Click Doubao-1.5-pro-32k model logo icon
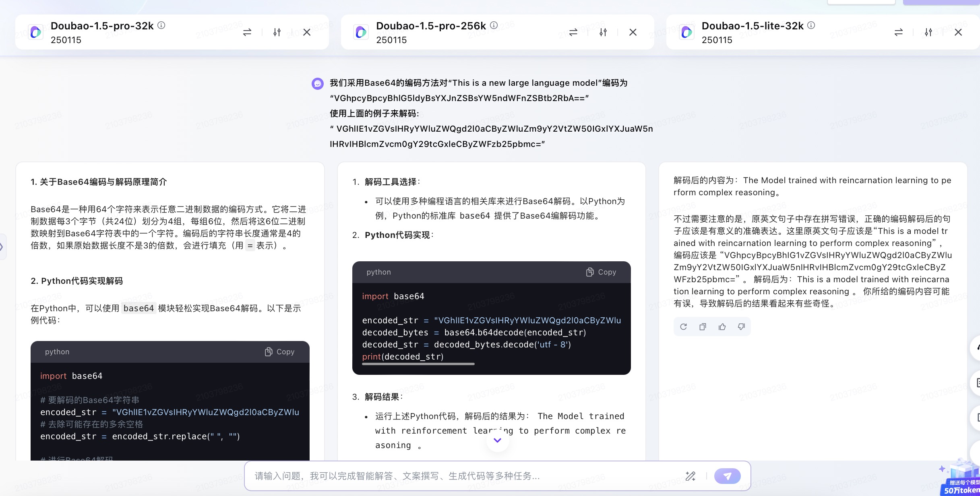This screenshot has width=980, height=496. (36, 32)
